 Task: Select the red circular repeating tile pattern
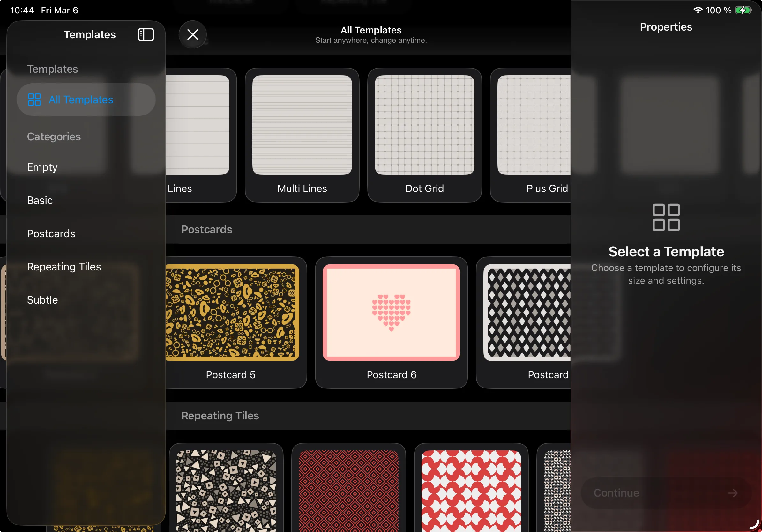pyautogui.click(x=471, y=491)
